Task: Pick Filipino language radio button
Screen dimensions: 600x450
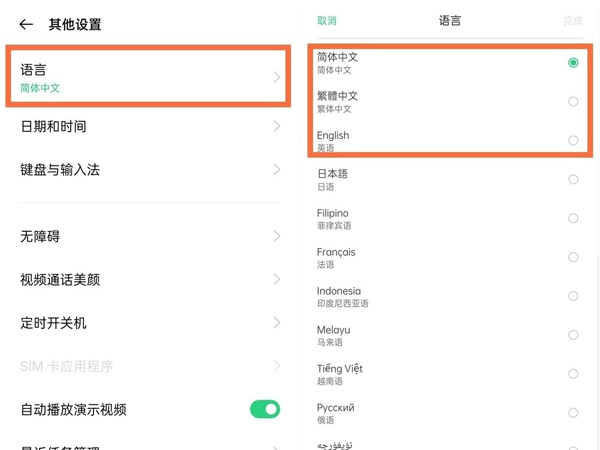Action: click(573, 218)
